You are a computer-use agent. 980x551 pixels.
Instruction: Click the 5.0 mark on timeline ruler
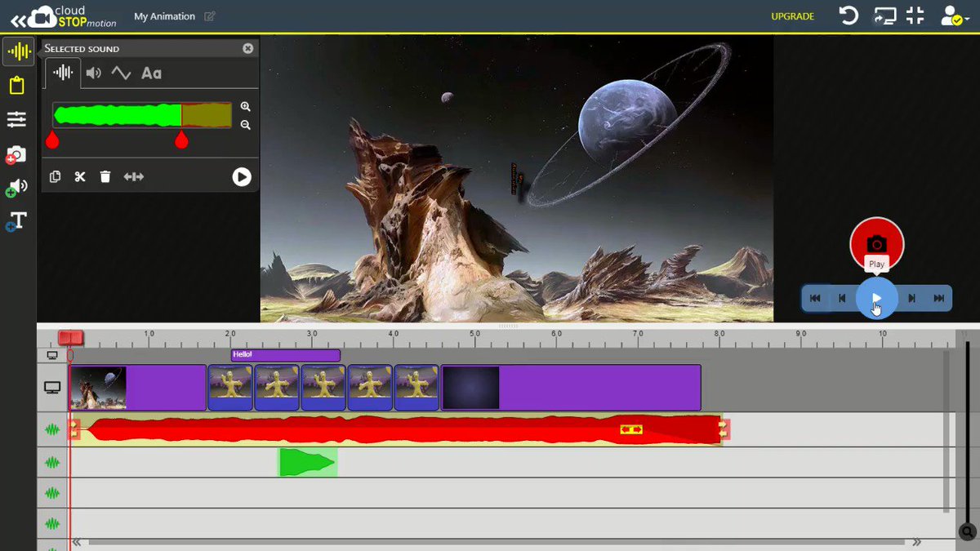pos(474,334)
